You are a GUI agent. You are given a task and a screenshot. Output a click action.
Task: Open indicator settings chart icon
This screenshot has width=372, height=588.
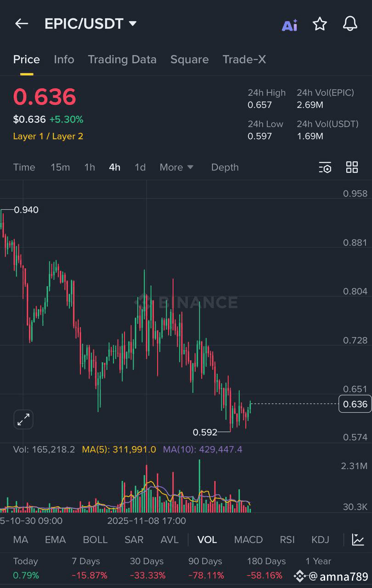(x=358, y=539)
